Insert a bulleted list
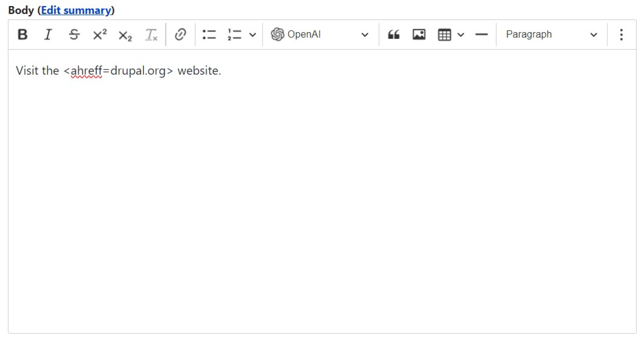Screen dimensions: 644x341 click(x=209, y=35)
